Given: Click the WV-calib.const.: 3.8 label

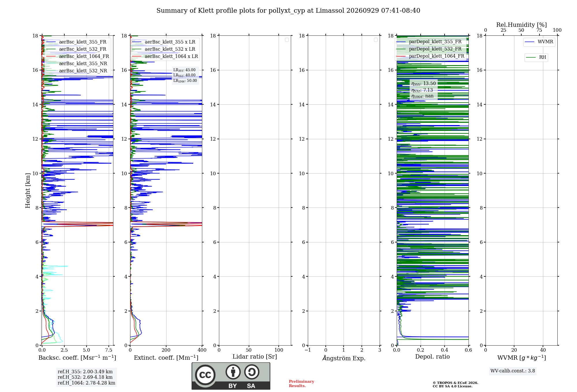Looking at the screenshot, I should click(x=513, y=371).
